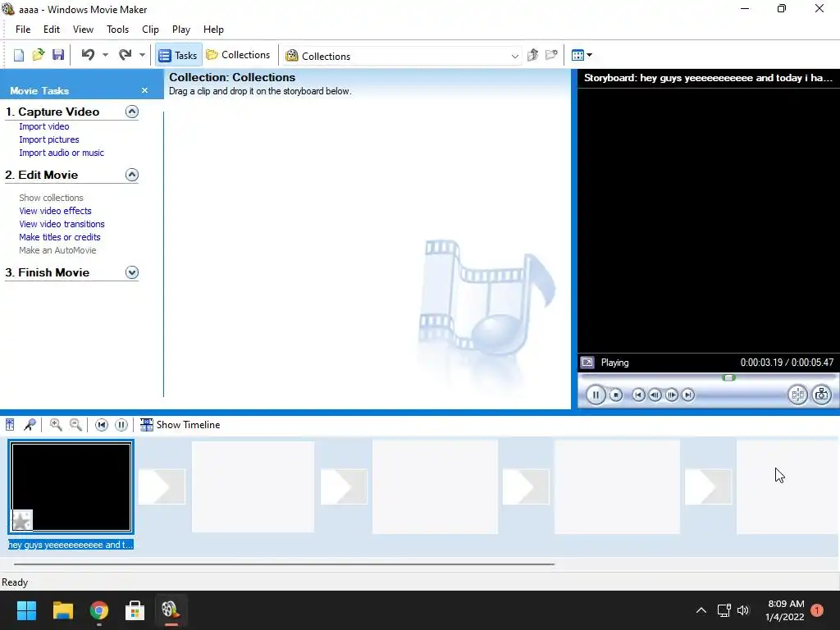Click Show Timeline button
The image size is (840, 630).
[180, 425]
